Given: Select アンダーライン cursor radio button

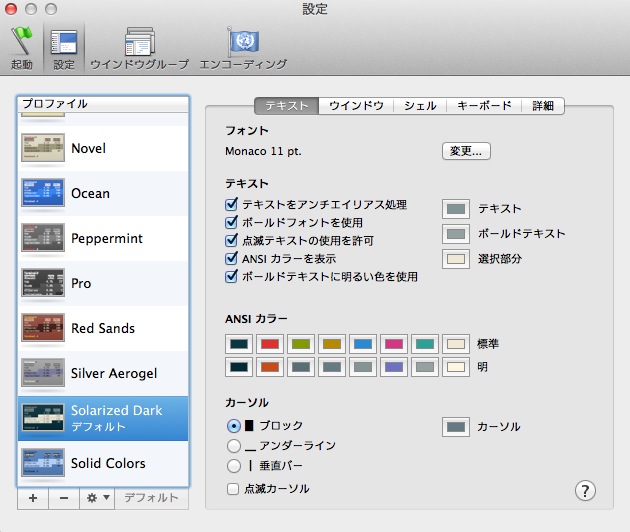Looking at the screenshot, I should tap(234, 446).
